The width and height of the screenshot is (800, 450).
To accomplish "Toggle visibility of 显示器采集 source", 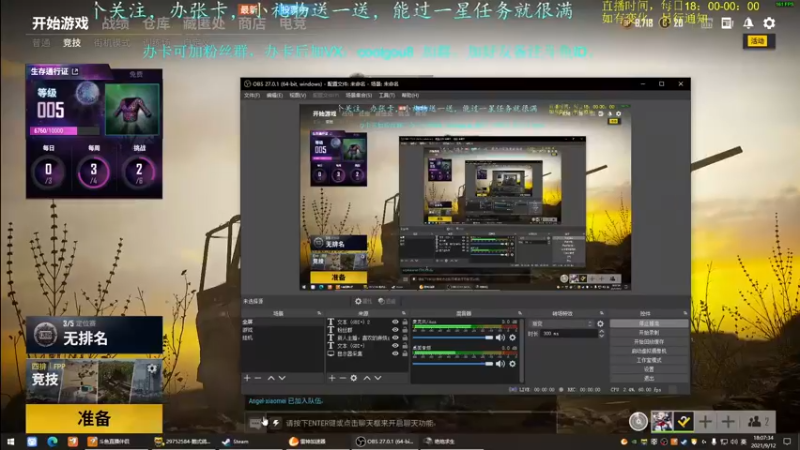I will click(395, 354).
